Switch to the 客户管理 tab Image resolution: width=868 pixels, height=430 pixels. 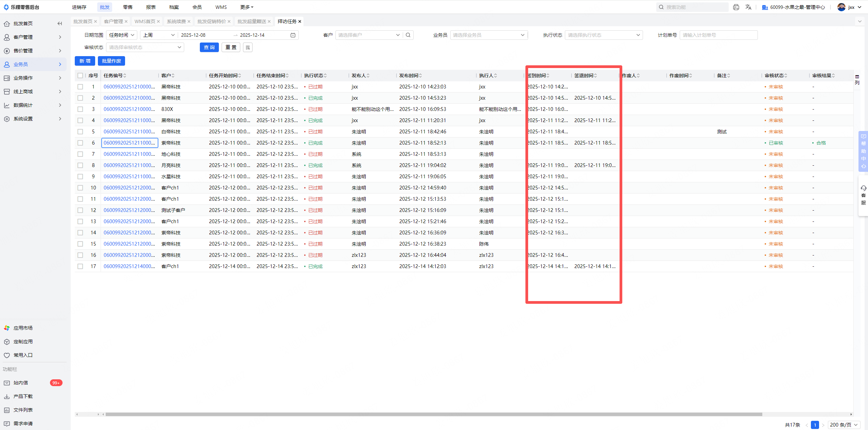113,21
